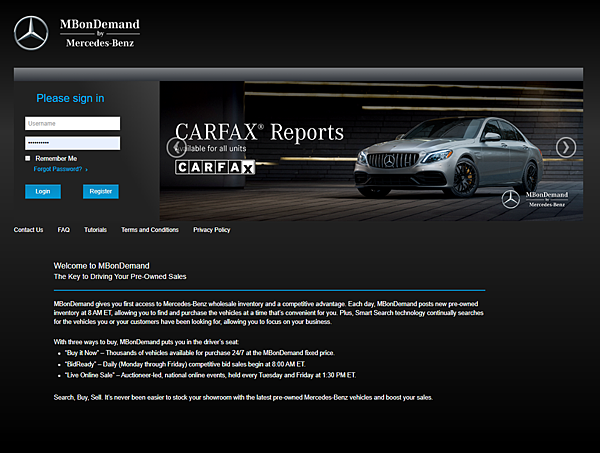Open the Contact Us page
The height and width of the screenshot is (453, 600).
[28, 230]
